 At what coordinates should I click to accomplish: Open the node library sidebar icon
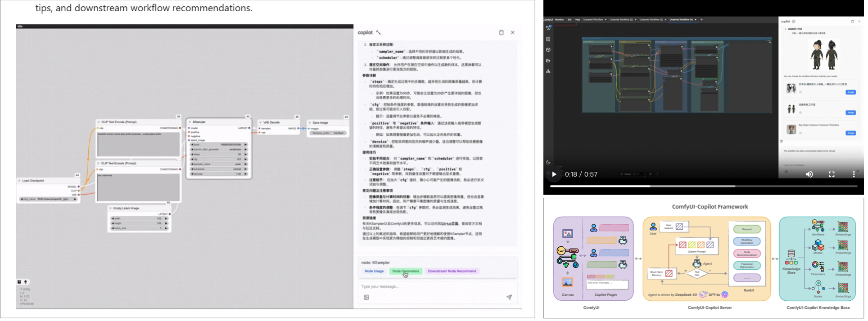548,39
